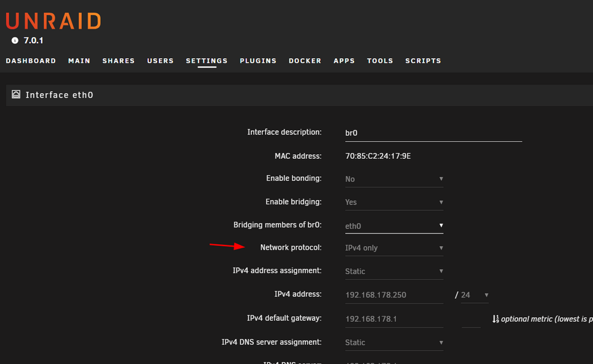Go to the Main tab
Viewport: 593px width, 364px height.
(x=79, y=61)
